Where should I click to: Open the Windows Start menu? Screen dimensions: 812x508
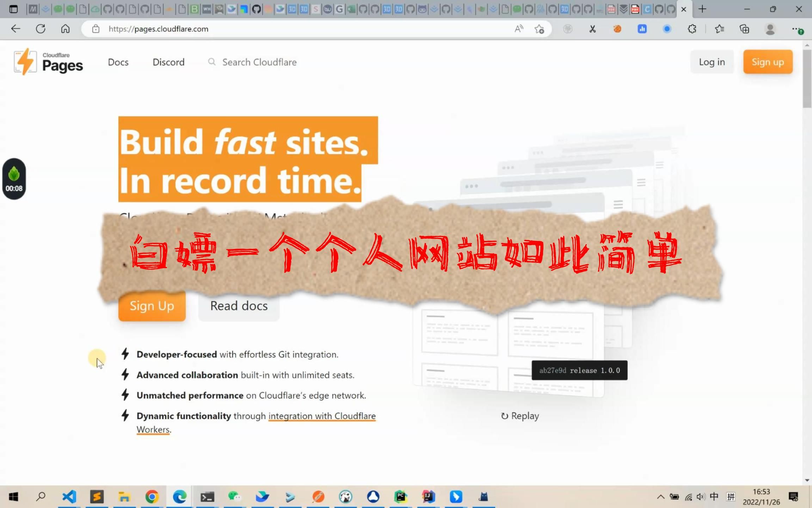13,497
